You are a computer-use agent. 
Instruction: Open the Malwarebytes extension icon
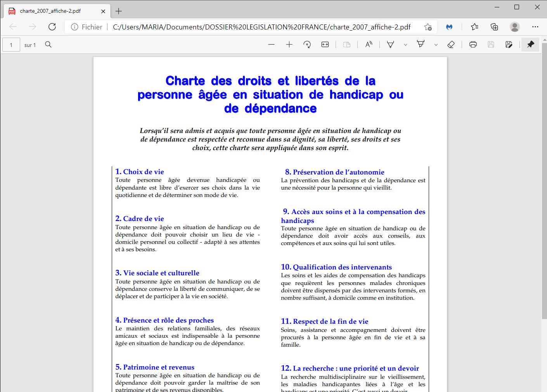point(449,27)
